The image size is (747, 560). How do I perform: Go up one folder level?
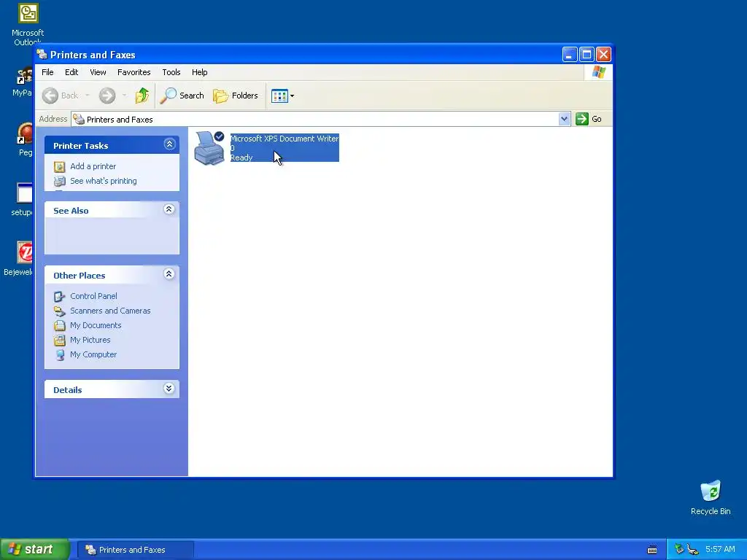click(142, 96)
